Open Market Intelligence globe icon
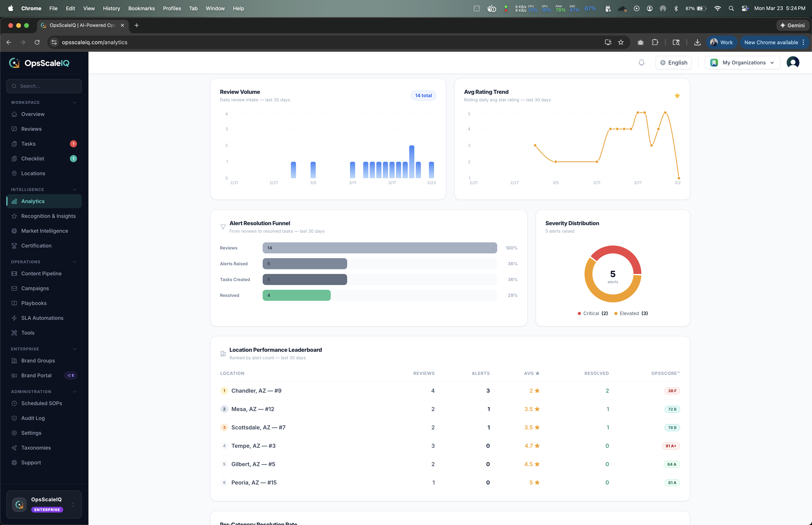812x525 pixels. [x=14, y=231]
